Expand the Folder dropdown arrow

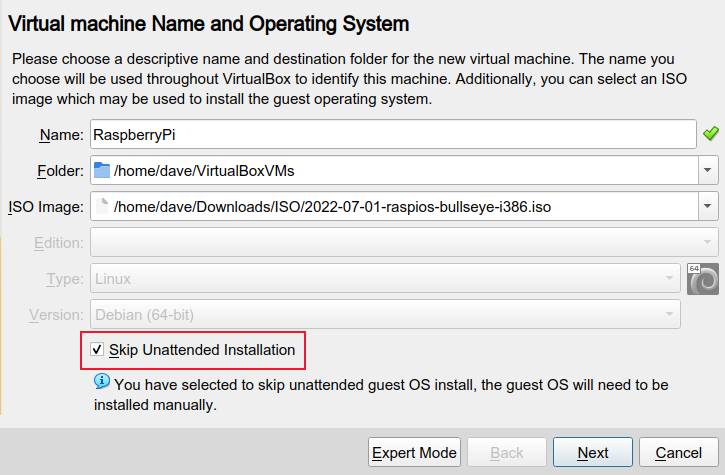707,170
